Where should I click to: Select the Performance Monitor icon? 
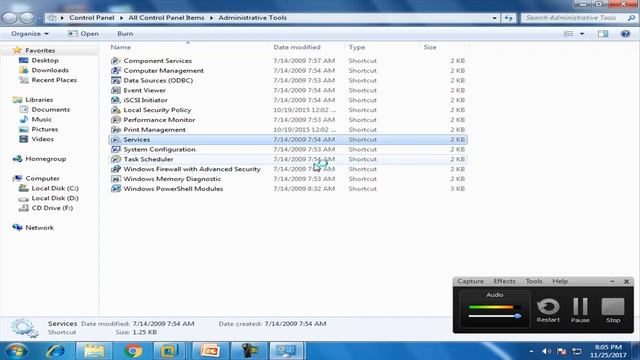coord(116,120)
